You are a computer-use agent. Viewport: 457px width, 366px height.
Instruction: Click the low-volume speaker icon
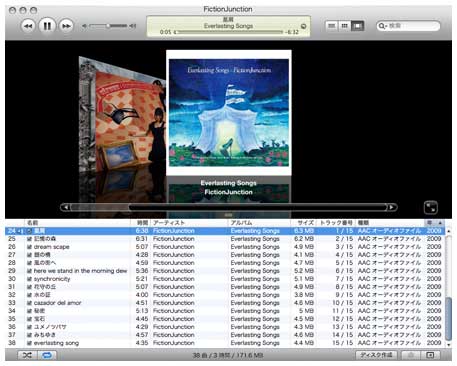click(84, 26)
